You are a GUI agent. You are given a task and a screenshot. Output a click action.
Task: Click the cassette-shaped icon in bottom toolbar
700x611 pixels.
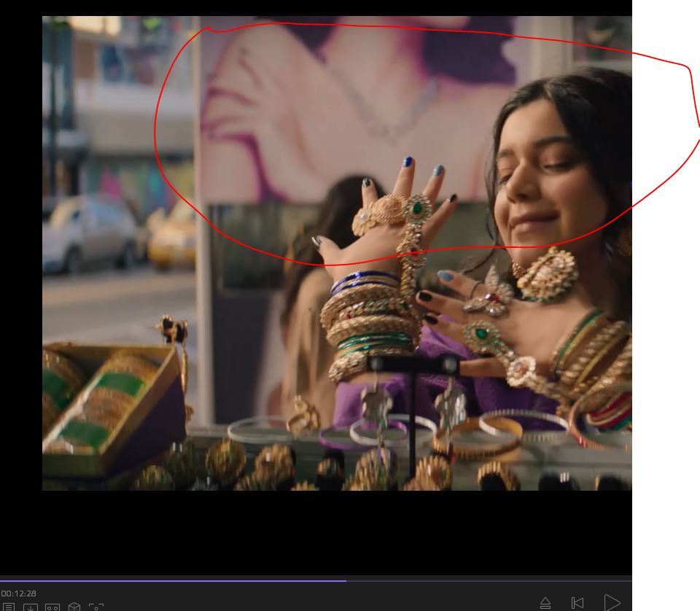[52, 607]
